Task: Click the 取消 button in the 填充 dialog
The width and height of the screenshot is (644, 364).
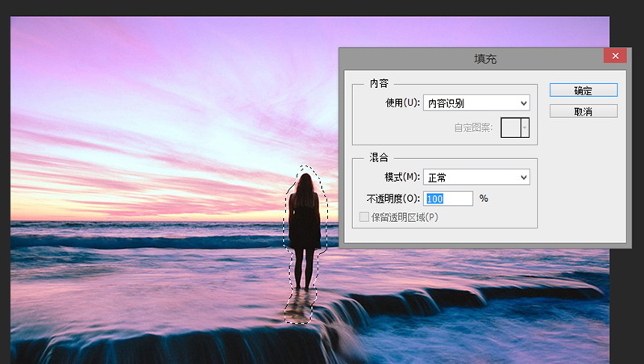Action: click(x=584, y=111)
